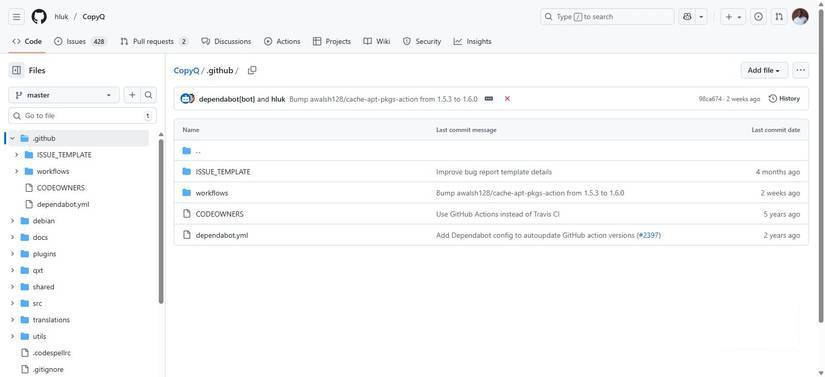Open the create new plus dropdown

[x=733, y=17]
